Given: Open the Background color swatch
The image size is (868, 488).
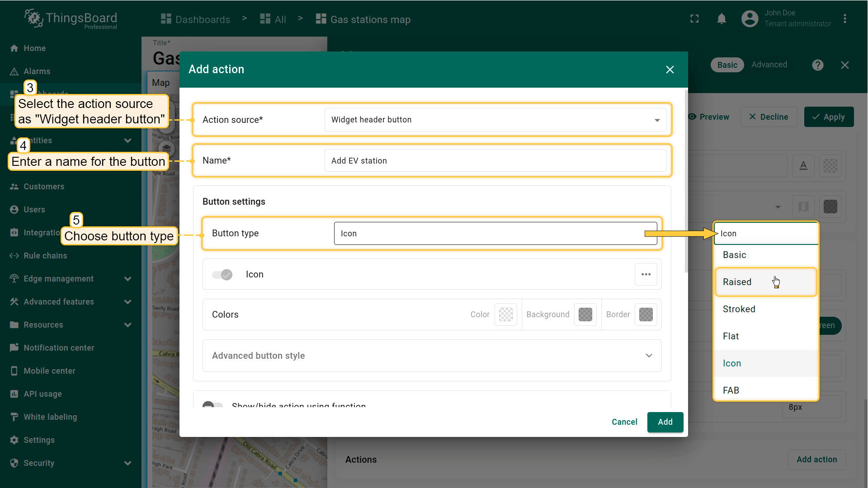Looking at the screenshot, I should [585, 314].
